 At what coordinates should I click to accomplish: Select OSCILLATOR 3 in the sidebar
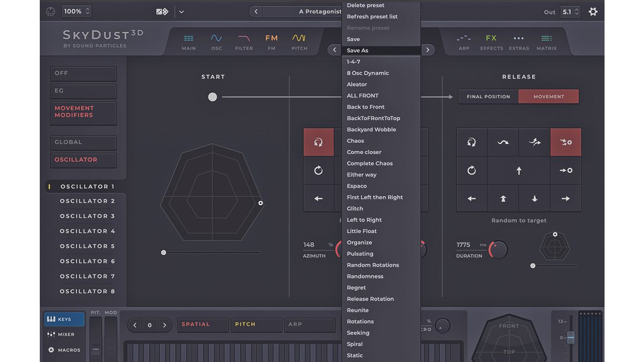[x=88, y=216]
